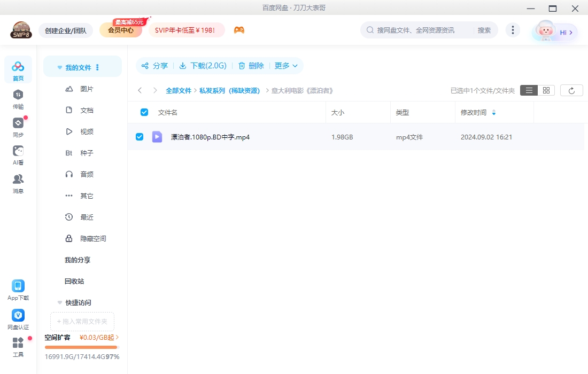Uncheck the 漂泊者.1080p.BD中字.mp4 file checkbox

point(140,137)
